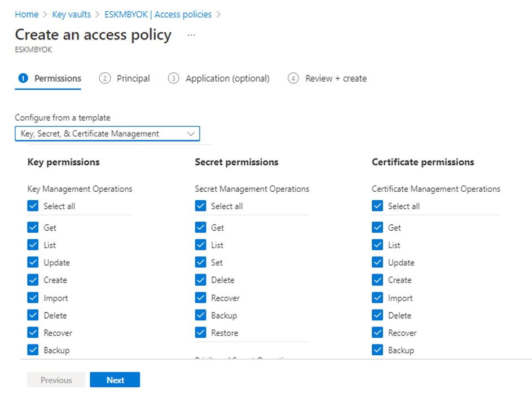Click the step 3 circle icon for Application
Image resolution: width=532 pixels, height=393 pixels.
(173, 78)
